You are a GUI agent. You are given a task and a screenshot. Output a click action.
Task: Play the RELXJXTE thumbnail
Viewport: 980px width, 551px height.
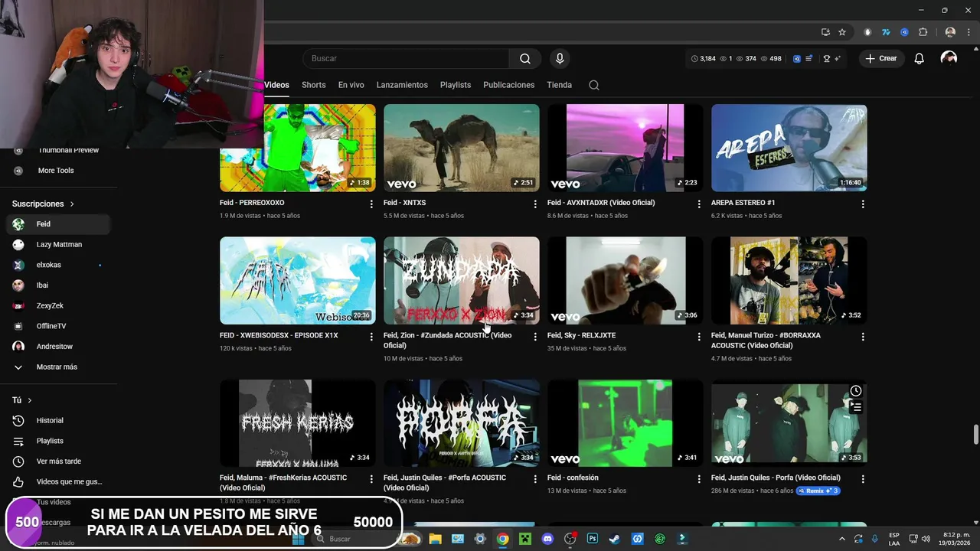click(626, 281)
